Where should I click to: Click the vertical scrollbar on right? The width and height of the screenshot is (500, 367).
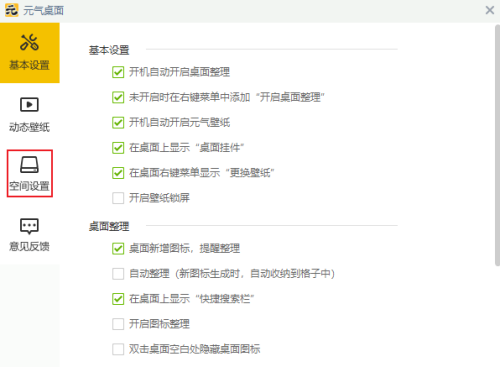pos(497,145)
